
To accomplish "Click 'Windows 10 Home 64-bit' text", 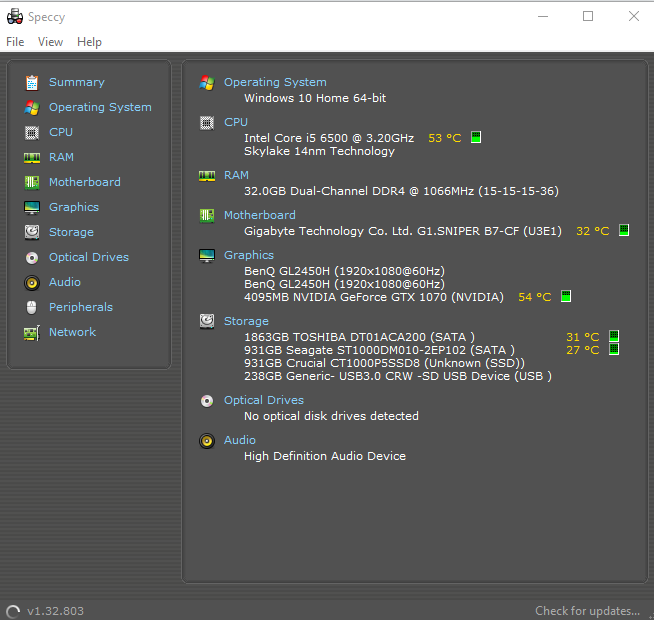I will click(x=315, y=98).
